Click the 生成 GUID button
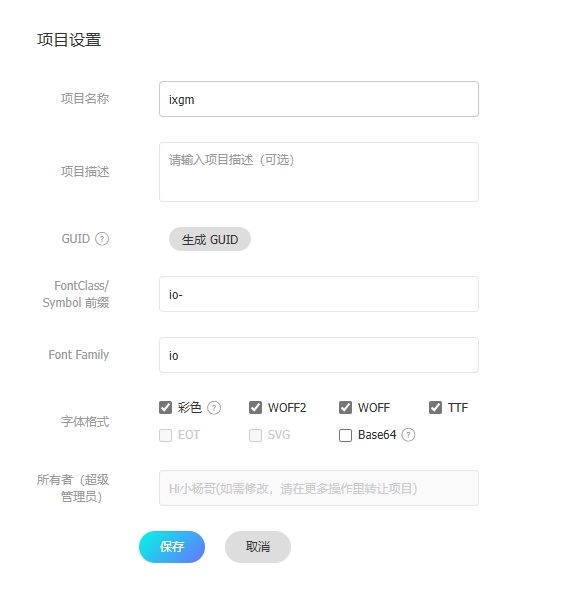The image size is (565, 595). point(210,239)
